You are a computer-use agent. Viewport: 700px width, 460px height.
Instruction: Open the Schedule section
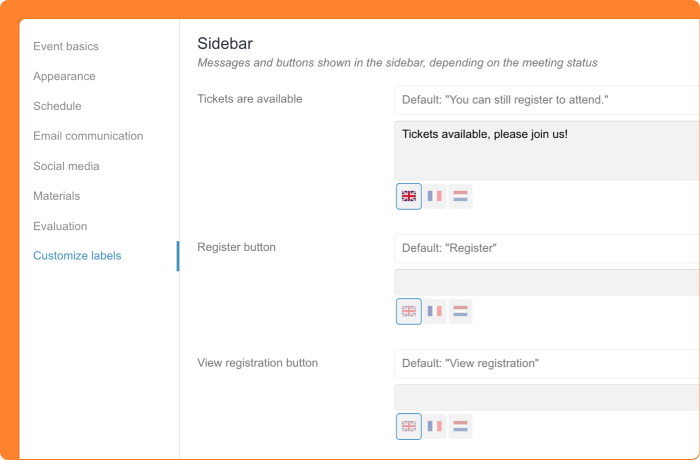(57, 106)
